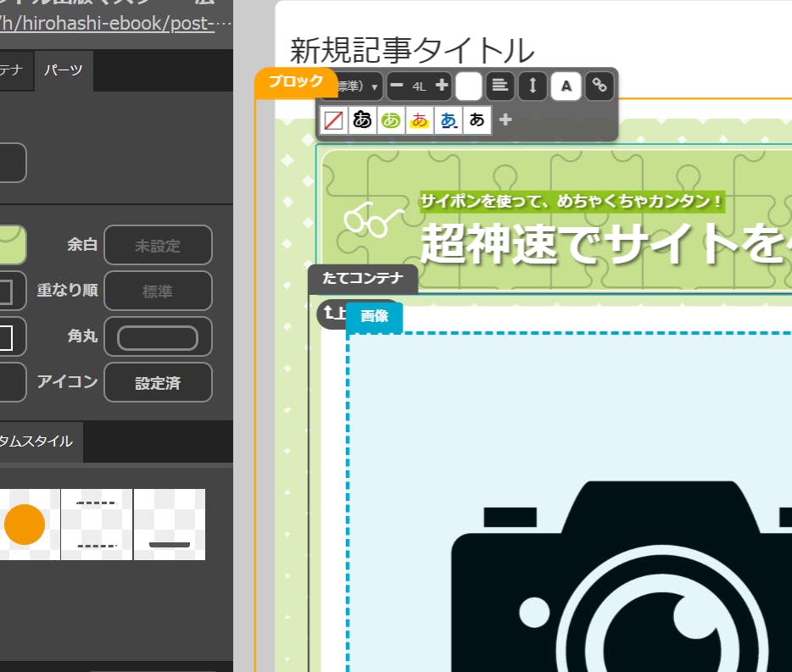Click the text alignment icon in block toolbar
This screenshot has width=792, height=672.
(500, 86)
